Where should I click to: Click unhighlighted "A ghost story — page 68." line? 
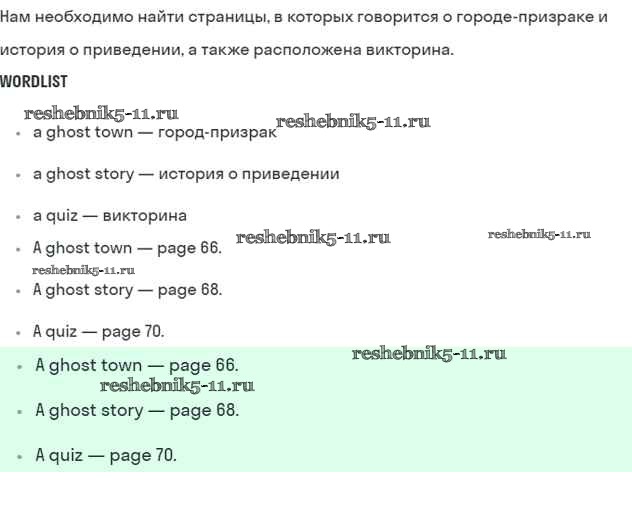tap(127, 290)
